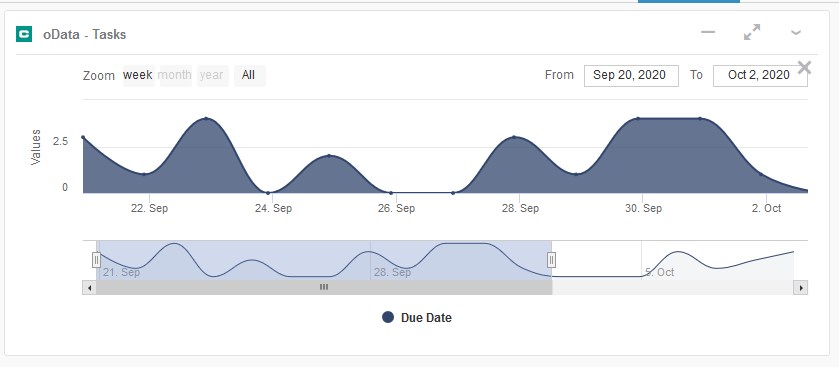Click the From date field Sep 20, 2020
839x367 pixels.
631,75
